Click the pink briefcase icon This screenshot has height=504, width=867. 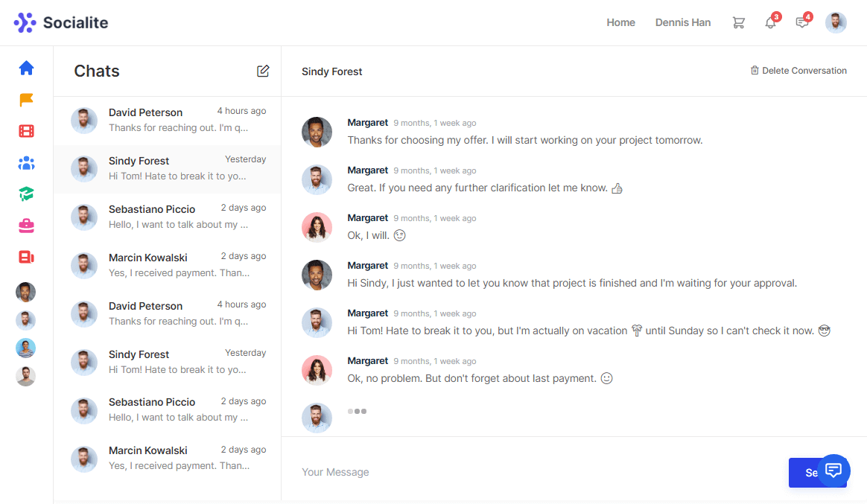(26, 226)
